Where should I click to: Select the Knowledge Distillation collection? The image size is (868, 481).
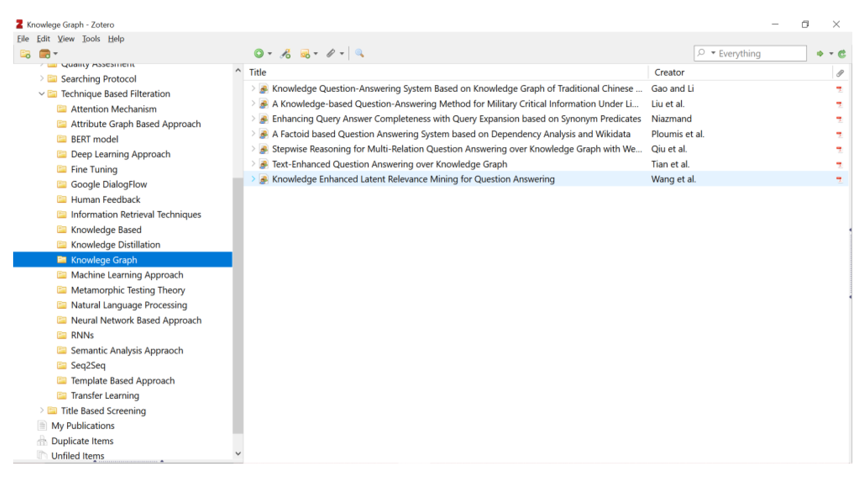point(115,245)
